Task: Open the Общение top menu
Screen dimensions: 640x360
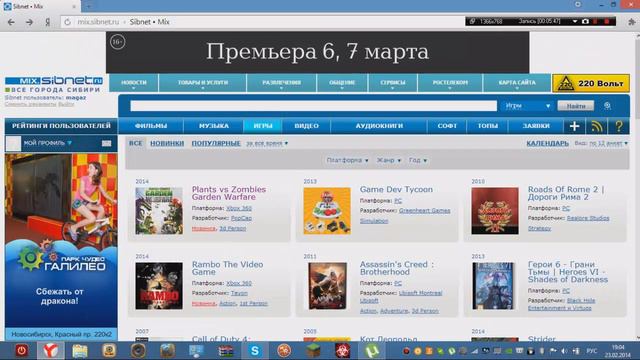Action: pyautogui.click(x=342, y=83)
